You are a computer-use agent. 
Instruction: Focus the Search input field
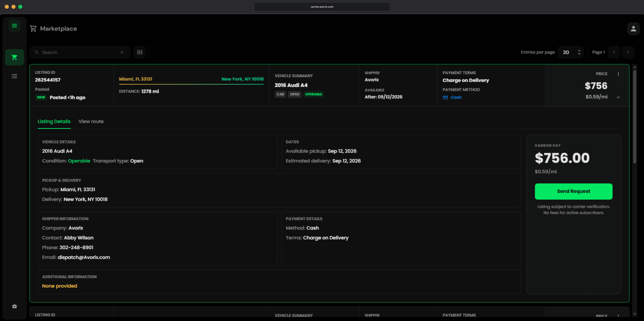click(x=80, y=52)
